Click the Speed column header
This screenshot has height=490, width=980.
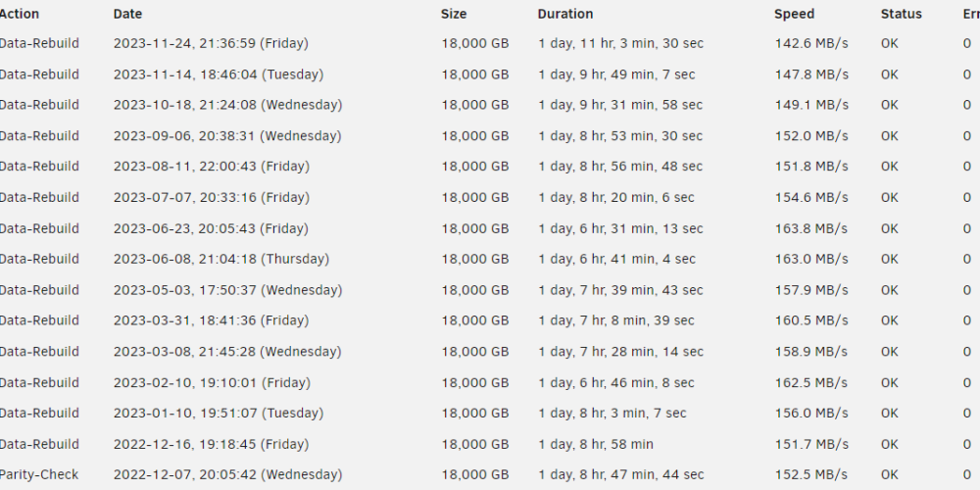[794, 14]
